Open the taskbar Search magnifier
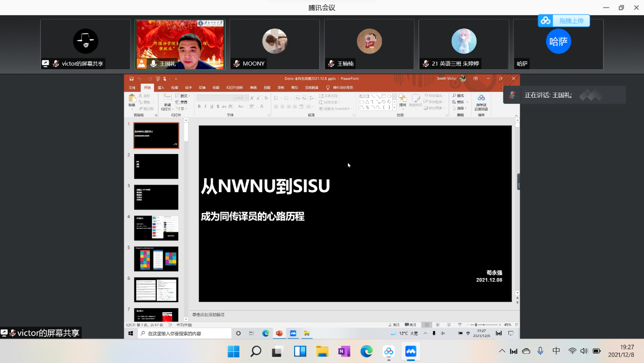 pyautogui.click(x=256, y=351)
